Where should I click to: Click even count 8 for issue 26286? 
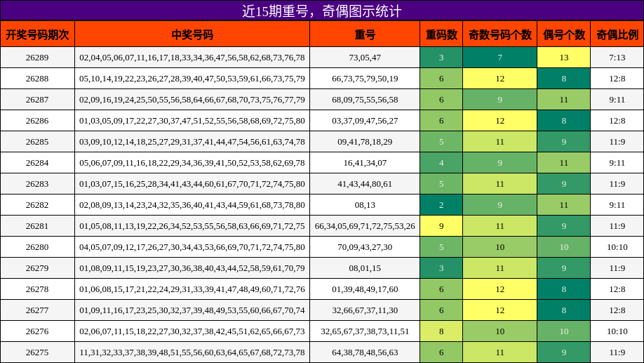564,121
